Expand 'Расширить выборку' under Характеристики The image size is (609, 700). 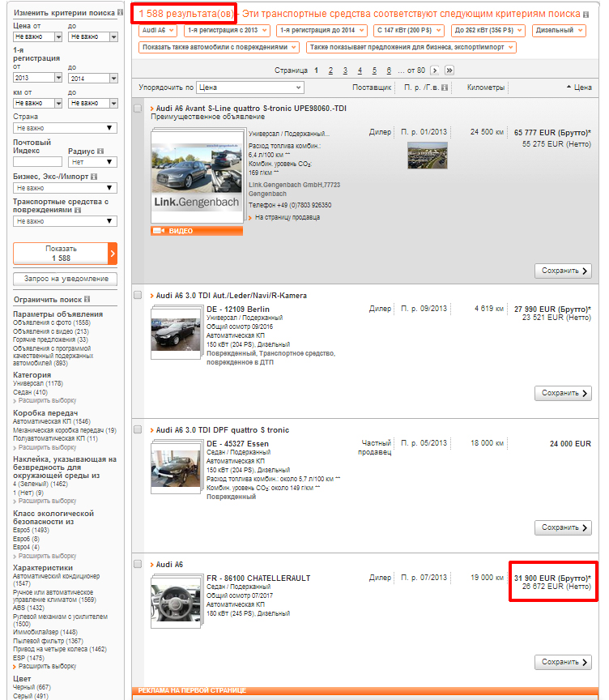pyautogui.click(x=47, y=666)
